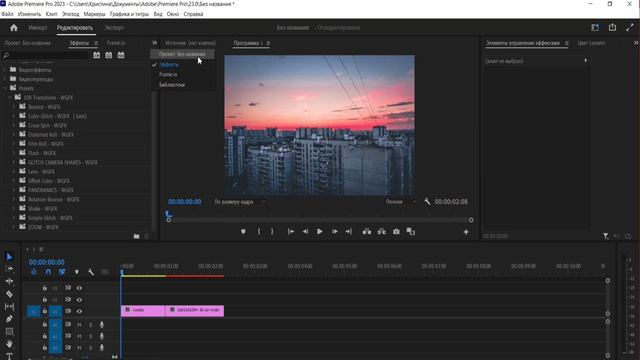Expand the Видеоэффекты folder
Image resolution: width=640 pixels, height=360 pixels.
click(x=5, y=70)
